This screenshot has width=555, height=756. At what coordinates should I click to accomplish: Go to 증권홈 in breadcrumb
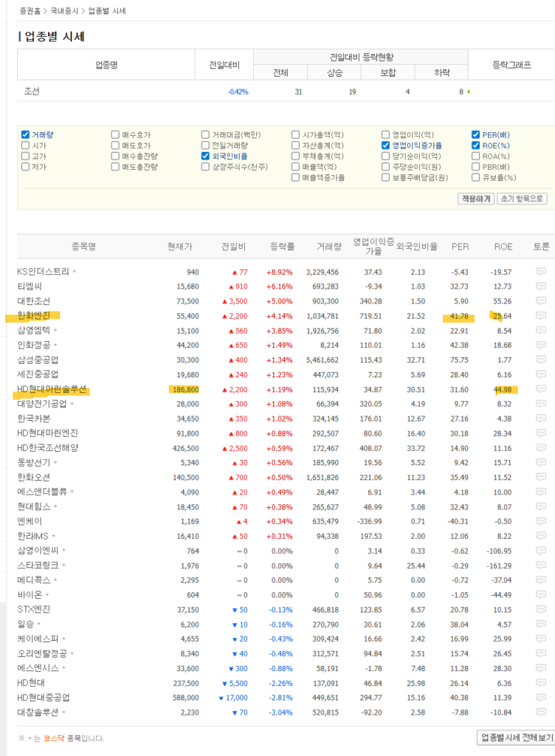(30, 11)
